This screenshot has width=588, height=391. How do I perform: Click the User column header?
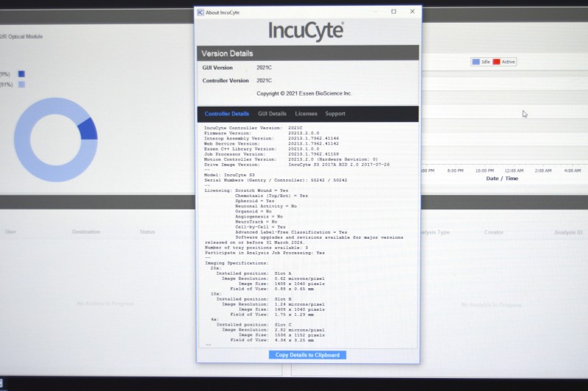[x=11, y=232]
